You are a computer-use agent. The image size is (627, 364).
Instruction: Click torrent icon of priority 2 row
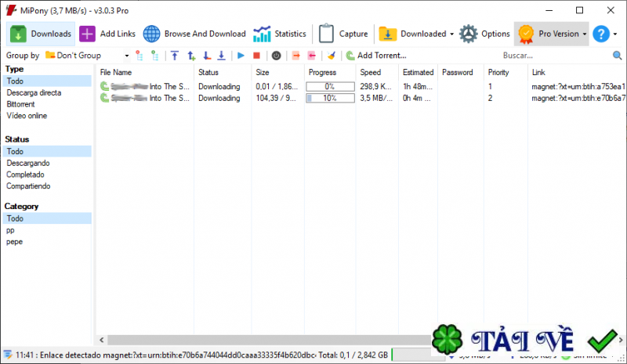tap(105, 98)
